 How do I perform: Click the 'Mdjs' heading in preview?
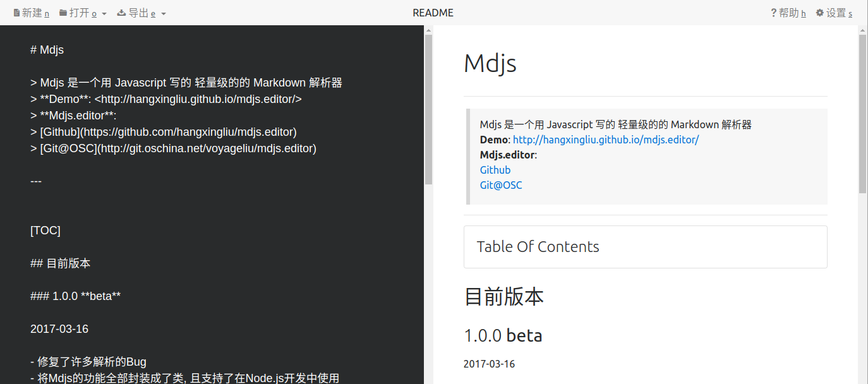[x=490, y=63]
